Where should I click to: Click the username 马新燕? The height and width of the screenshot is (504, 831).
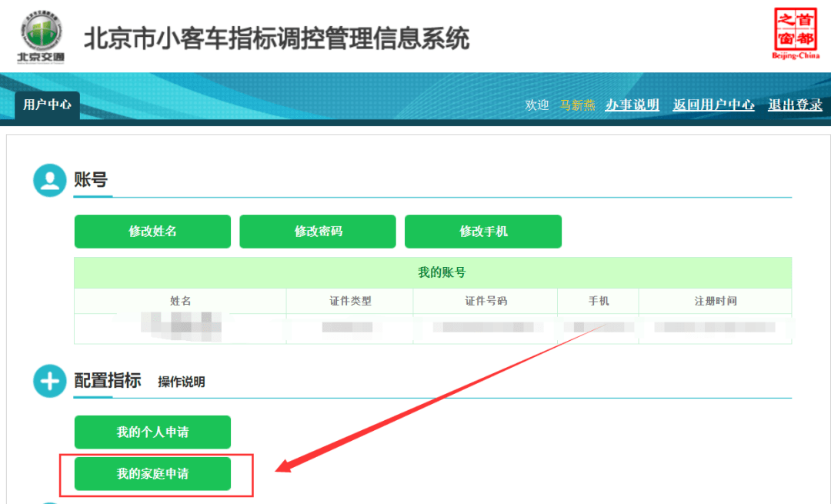coord(577,105)
